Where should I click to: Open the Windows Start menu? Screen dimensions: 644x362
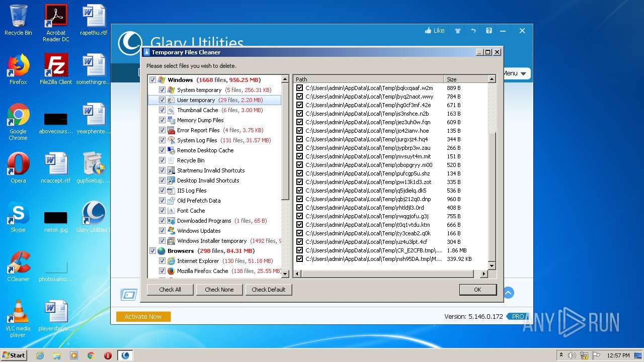point(14,355)
